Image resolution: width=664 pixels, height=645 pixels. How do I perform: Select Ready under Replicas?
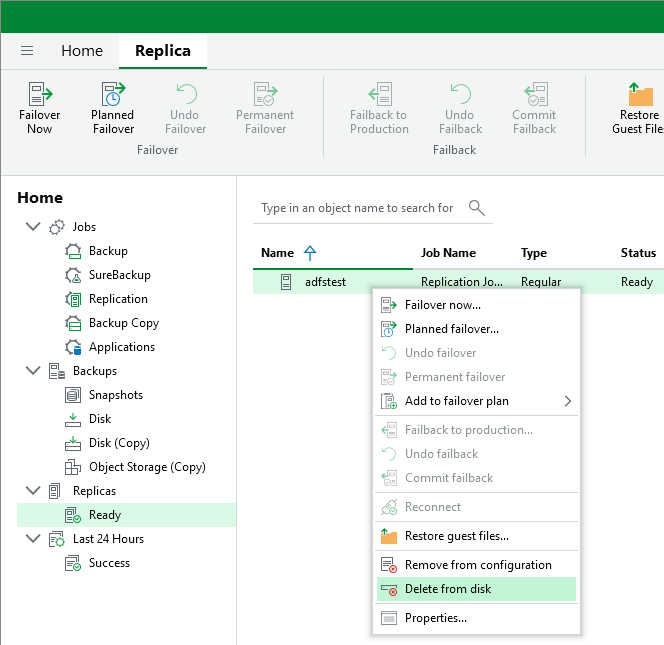pyautogui.click(x=126, y=515)
